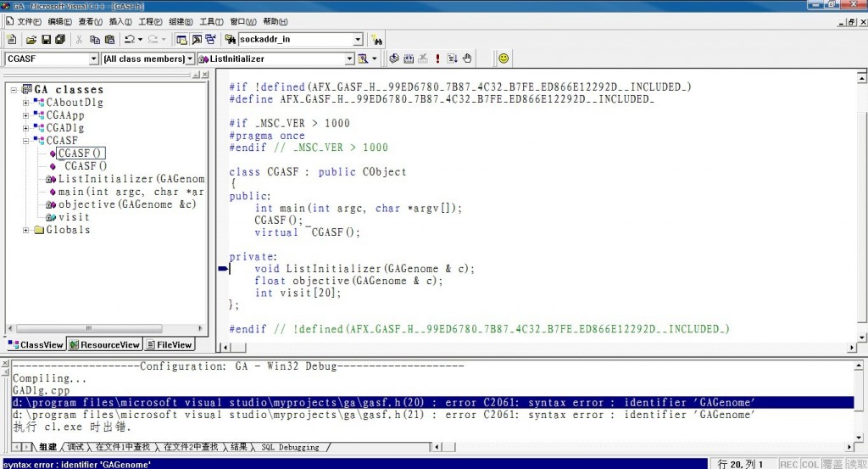Switch to the 调试 output tab
868x469 pixels.
[x=75, y=447]
